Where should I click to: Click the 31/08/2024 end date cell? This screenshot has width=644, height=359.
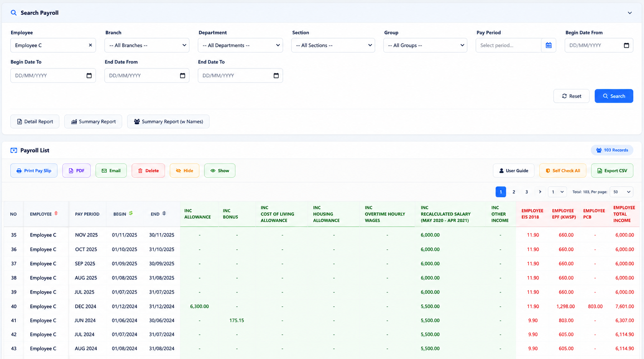161,349
